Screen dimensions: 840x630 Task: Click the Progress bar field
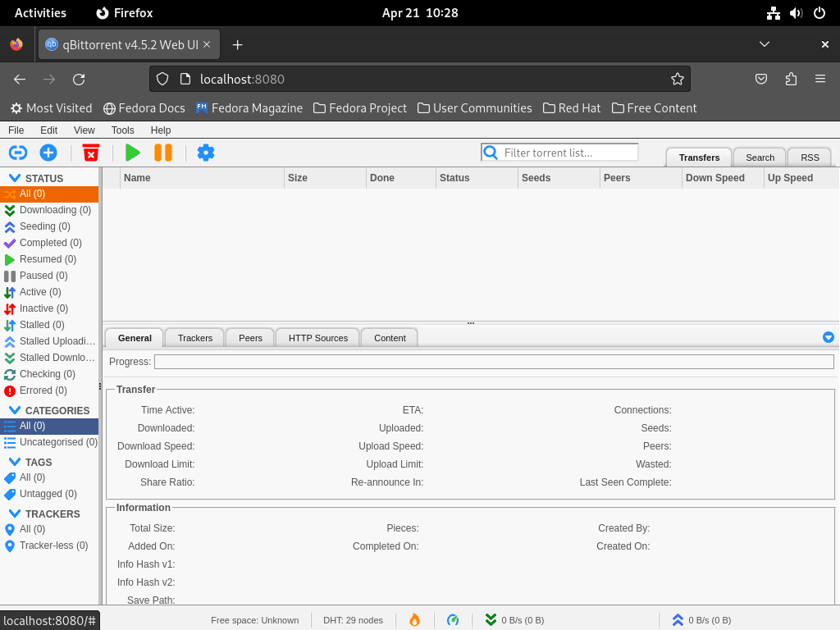[x=492, y=361]
